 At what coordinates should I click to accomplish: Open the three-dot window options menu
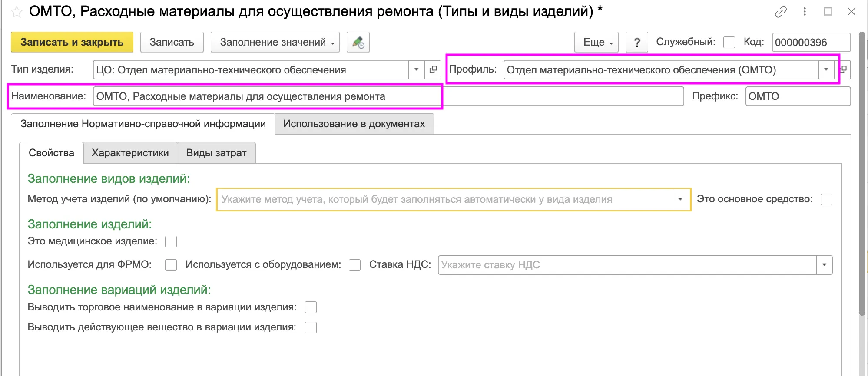pos(805,12)
